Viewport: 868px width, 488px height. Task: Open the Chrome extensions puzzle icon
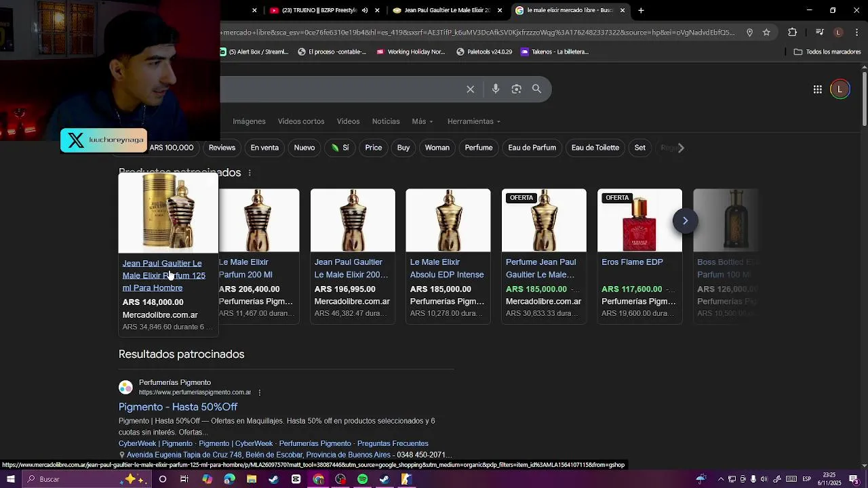point(792,32)
